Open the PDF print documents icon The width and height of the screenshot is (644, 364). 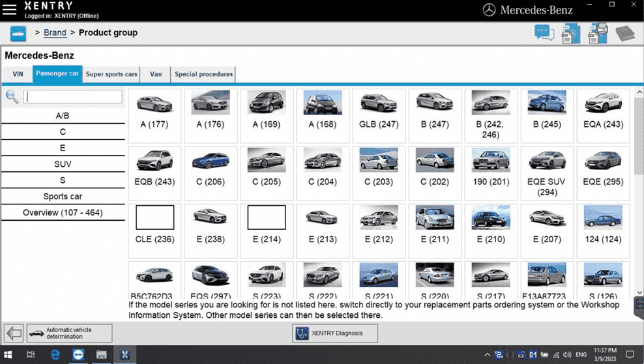[x=598, y=34]
